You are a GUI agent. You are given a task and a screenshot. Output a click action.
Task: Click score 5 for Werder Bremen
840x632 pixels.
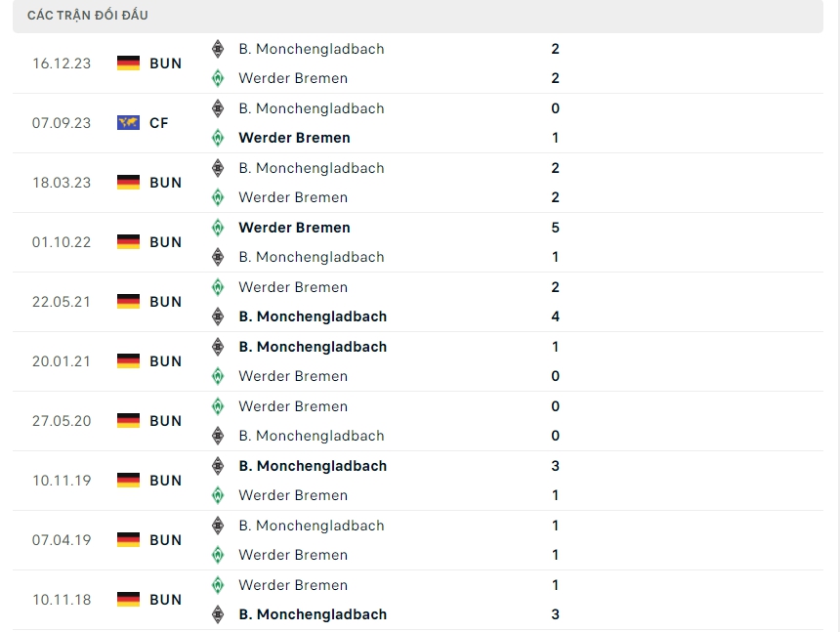(555, 228)
